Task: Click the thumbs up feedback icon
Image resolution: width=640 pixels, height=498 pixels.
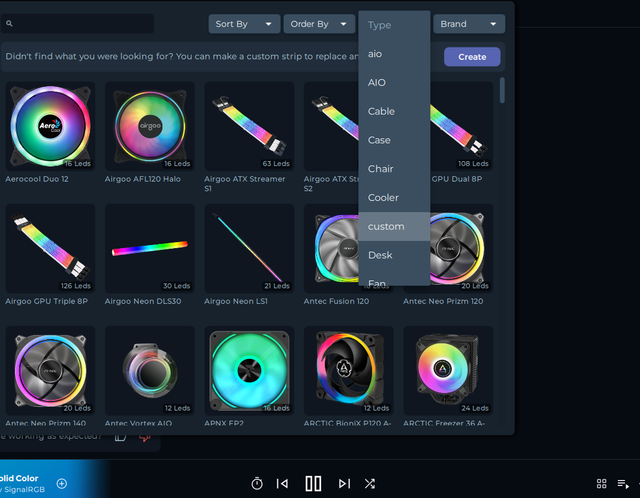Action: 120,438
